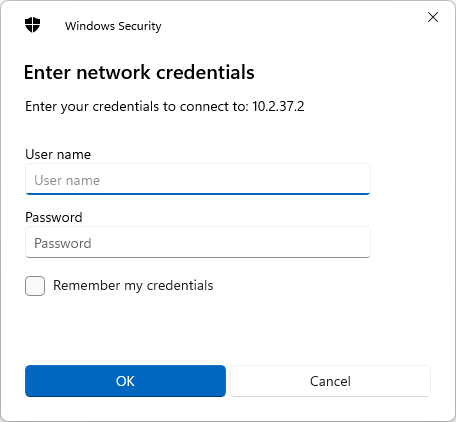Screen dimensions: 456x422
Task: Click the "Password" label above field
Action: pyautogui.click(x=54, y=217)
